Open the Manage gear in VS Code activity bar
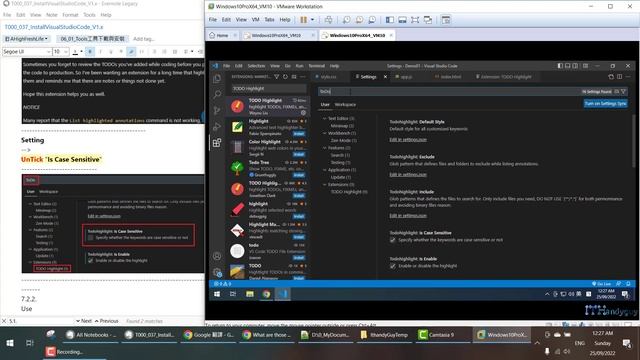This screenshot has width=640, height=360. 217,272
